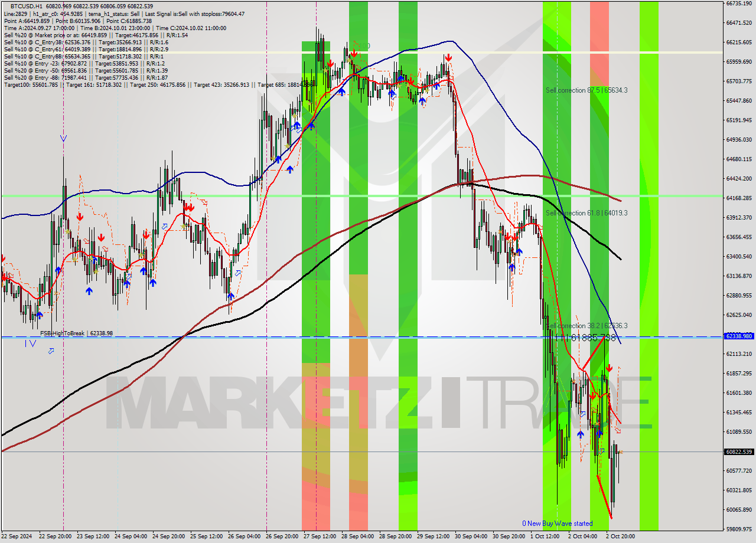Viewport: 756px width, 543px height.
Task: Select the 'Sell %20 @ Entry -88' line
Action: tap(86, 77)
